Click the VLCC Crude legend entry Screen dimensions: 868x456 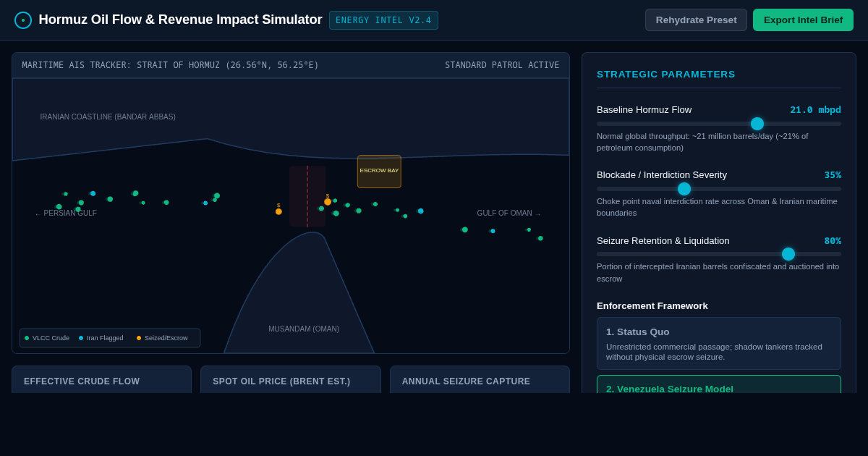(x=47, y=338)
